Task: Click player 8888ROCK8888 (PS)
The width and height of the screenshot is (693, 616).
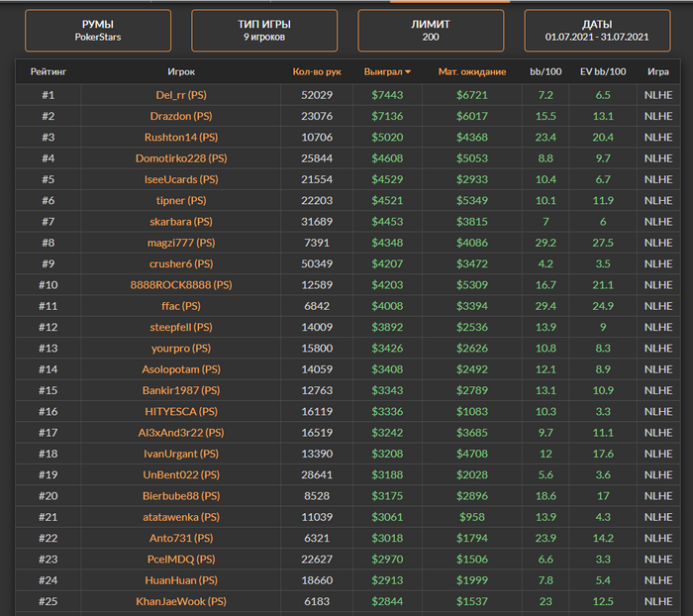Action: pyautogui.click(x=181, y=285)
